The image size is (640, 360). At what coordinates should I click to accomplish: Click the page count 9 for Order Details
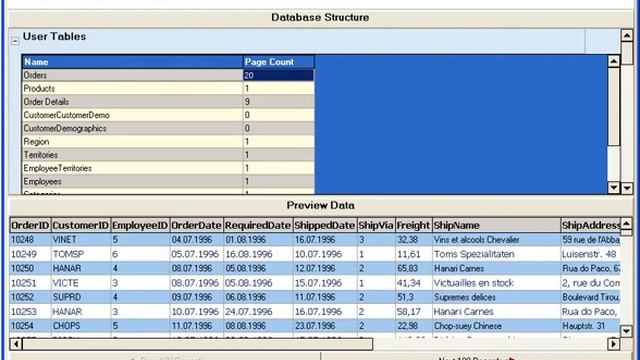tap(279, 102)
